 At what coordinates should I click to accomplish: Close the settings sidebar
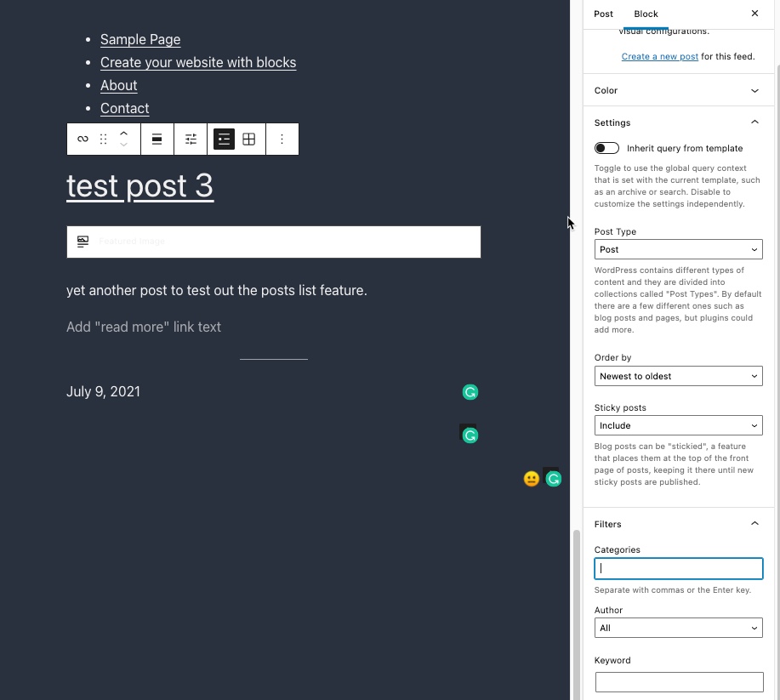pyautogui.click(x=754, y=14)
